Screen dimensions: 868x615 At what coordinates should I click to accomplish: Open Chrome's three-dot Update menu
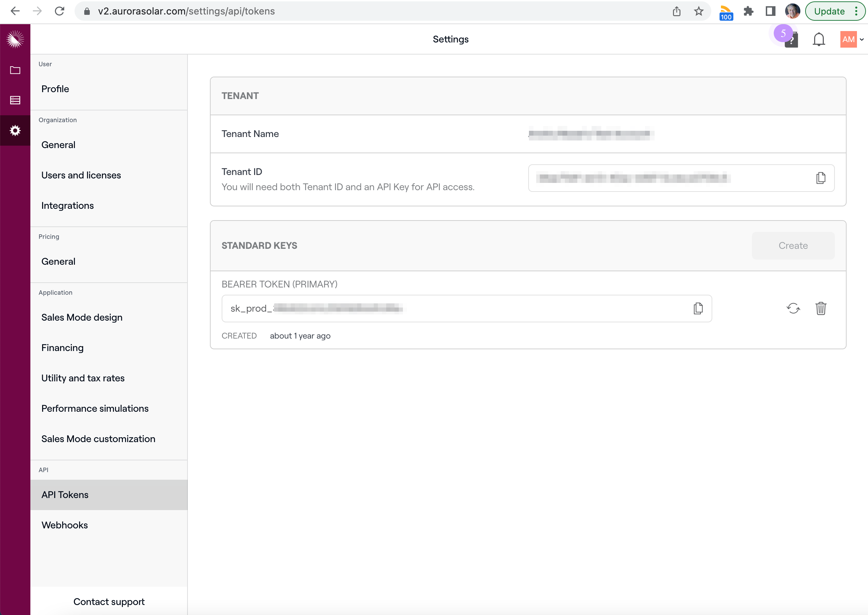click(x=856, y=11)
